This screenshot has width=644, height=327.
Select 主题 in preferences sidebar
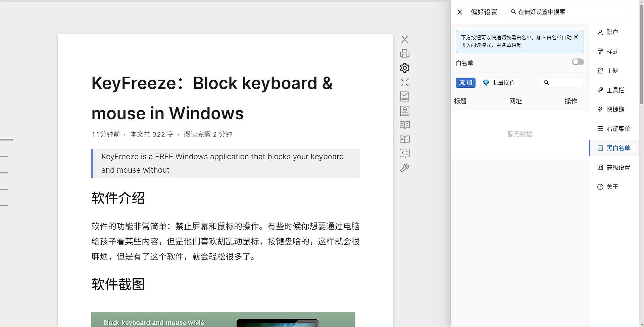click(x=612, y=71)
